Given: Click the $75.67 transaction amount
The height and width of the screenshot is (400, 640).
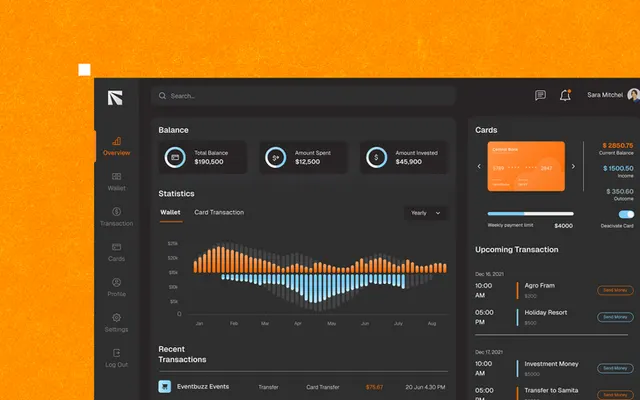Looking at the screenshot, I should pyautogui.click(x=374, y=387).
